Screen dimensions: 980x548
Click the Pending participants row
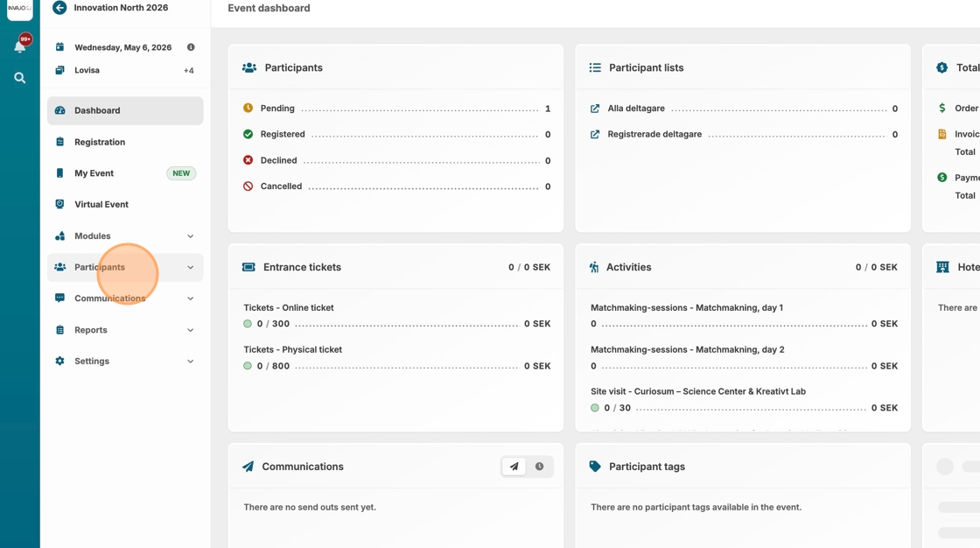tap(395, 109)
